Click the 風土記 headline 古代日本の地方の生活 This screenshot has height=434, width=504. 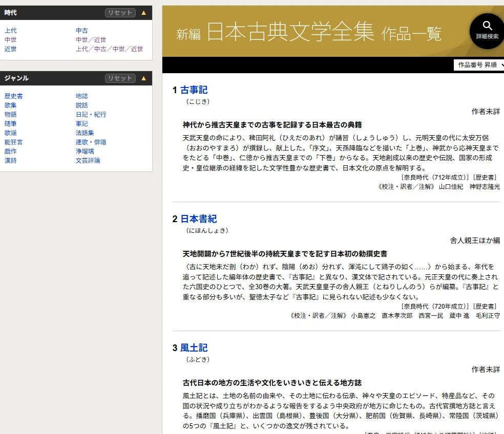272,383
